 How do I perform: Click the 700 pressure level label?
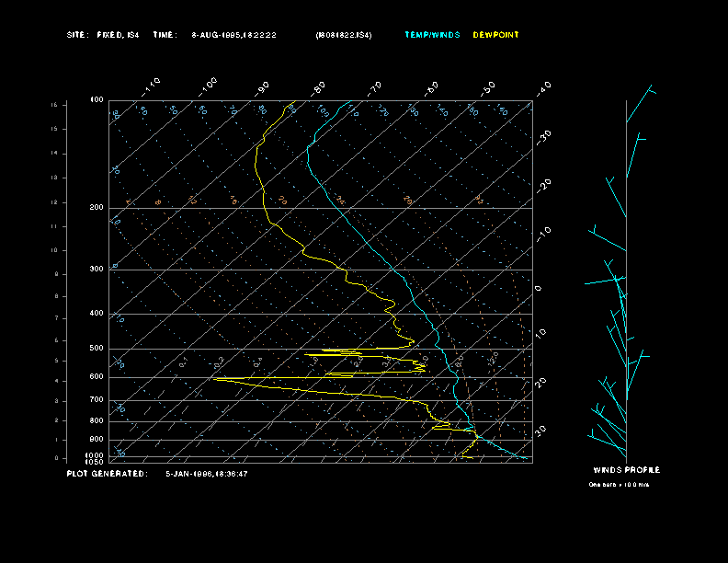(x=97, y=399)
